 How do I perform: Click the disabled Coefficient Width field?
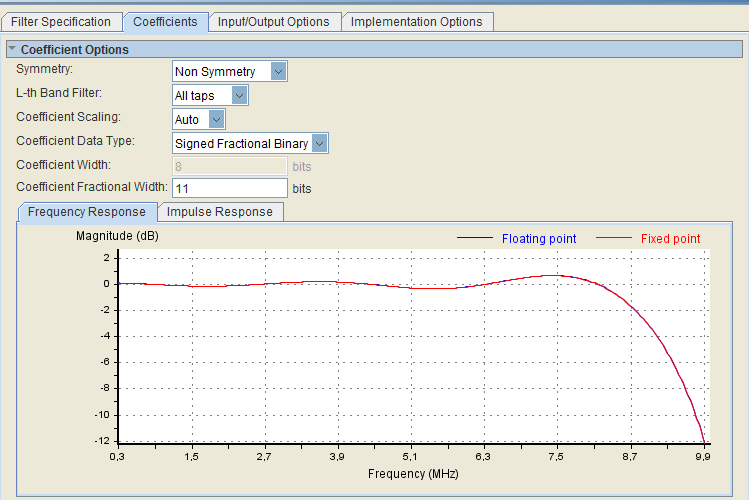pyautogui.click(x=230, y=166)
